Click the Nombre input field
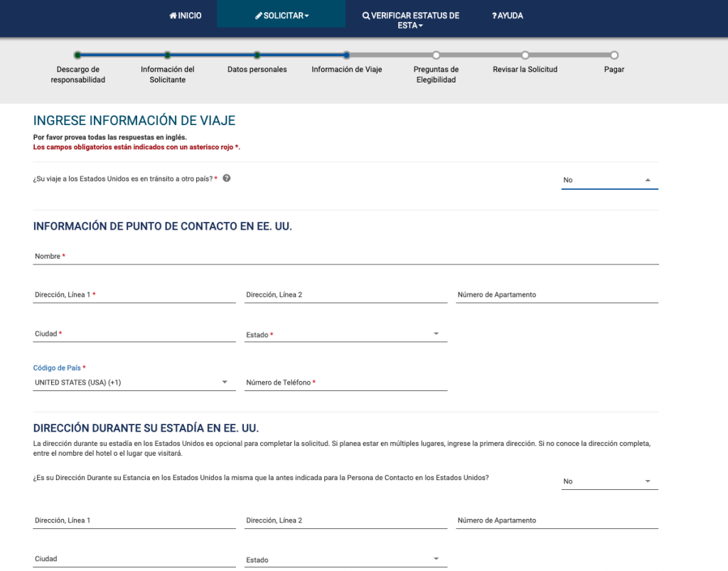728x571 pixels. coord(346,257)
